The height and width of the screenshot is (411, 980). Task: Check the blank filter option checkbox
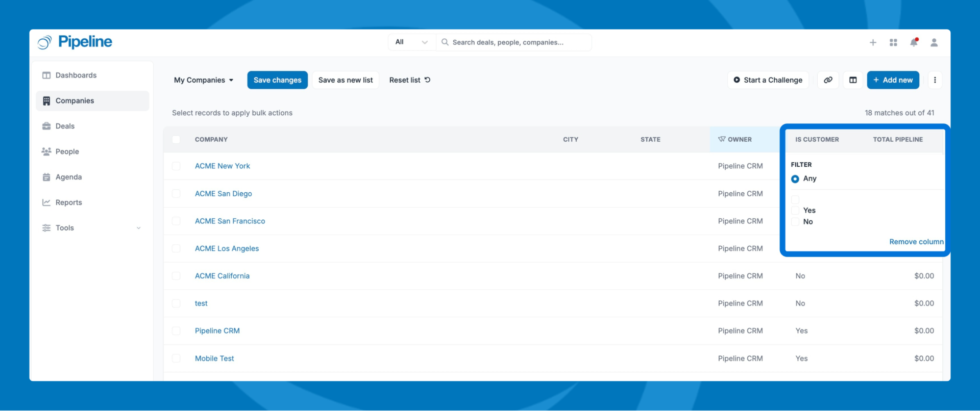[795, 199]
